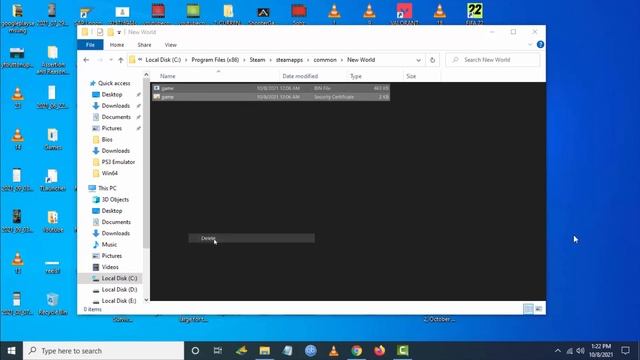Select Local Disk (D:) in sidebar
The width and height of the screenshot is (640, 360).
(119, 289)
